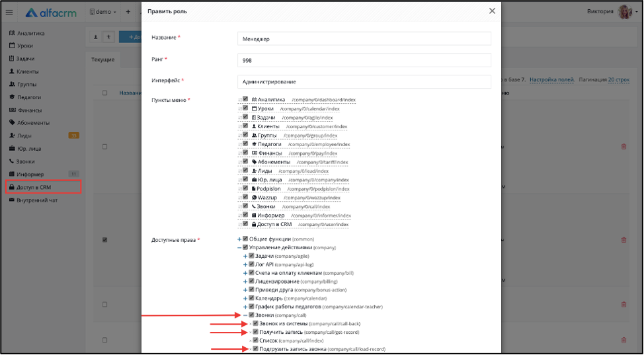Uncheck the Wazzup menu item checkbox
The image size is (644, 355).
245,197
